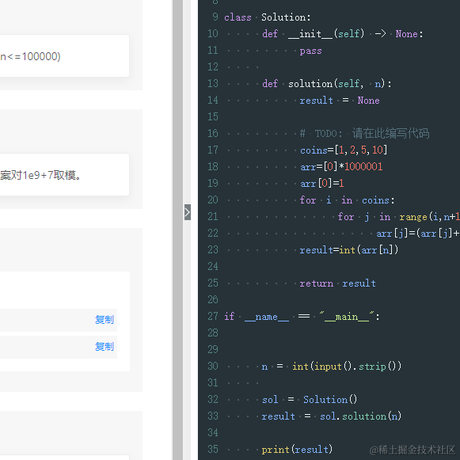
Task: Click the 'for j in range(i,n+1' line
Action: (399, 217)
